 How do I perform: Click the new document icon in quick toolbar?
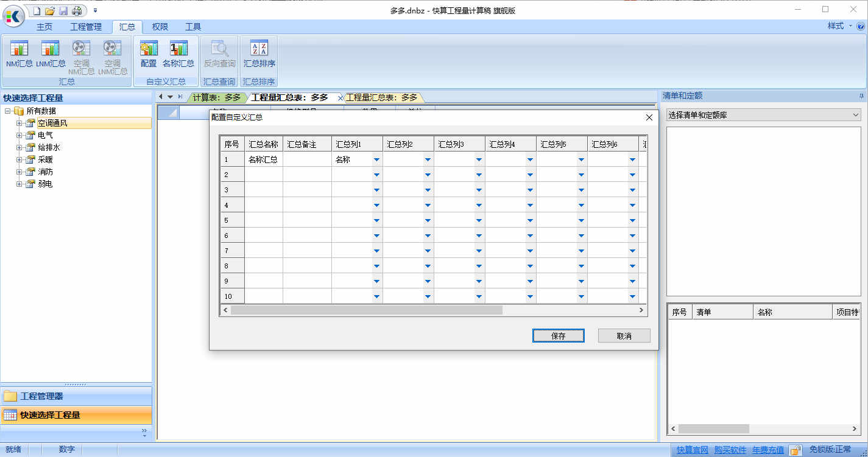click(37, 11)
